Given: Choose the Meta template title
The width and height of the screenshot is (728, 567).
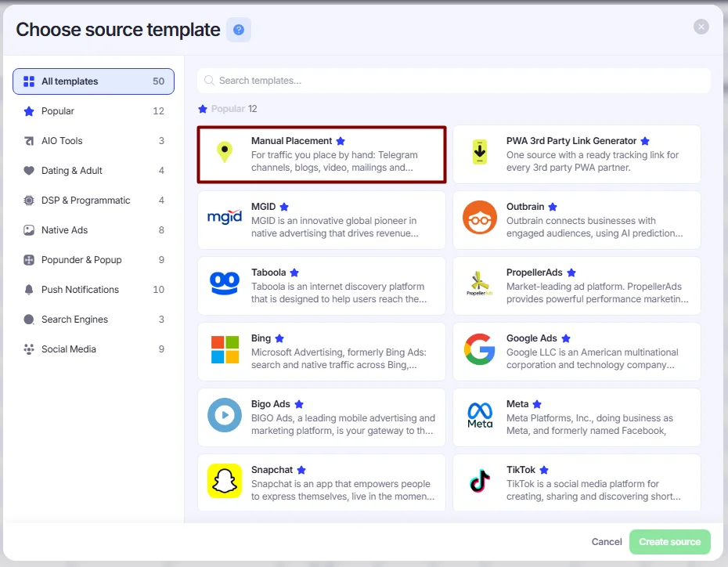Looking at the screenshot, I should pos(517,404).
